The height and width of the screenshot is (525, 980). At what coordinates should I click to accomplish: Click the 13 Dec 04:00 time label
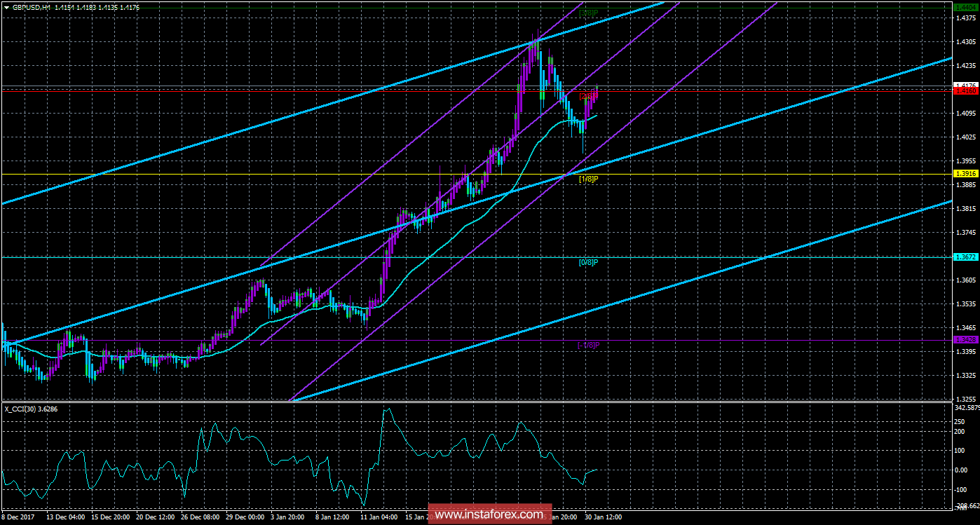(x=67, y=517)
